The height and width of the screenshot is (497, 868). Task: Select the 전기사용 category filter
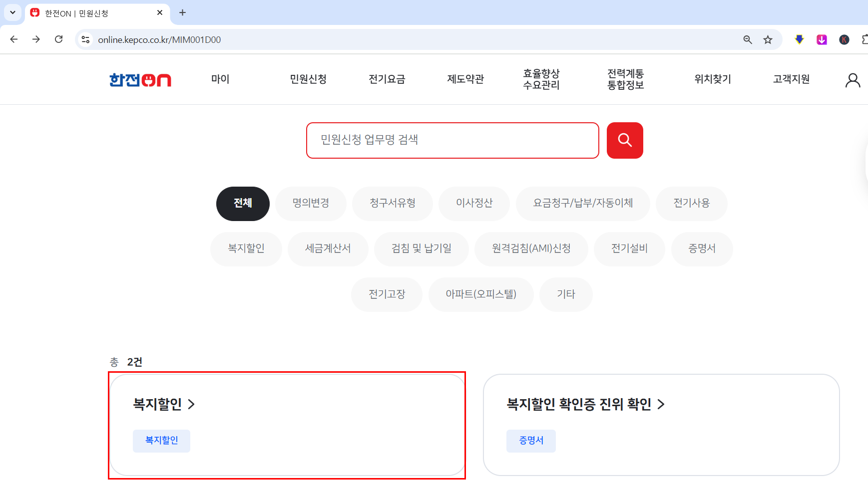pyautogui.click(x=692, y=204)
